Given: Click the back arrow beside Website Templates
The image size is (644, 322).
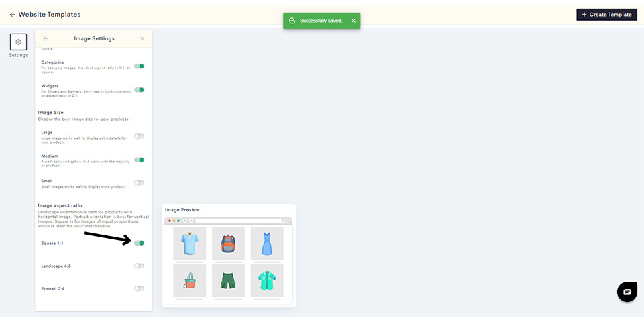Looking at the screenshot, I should pos(12,15).
